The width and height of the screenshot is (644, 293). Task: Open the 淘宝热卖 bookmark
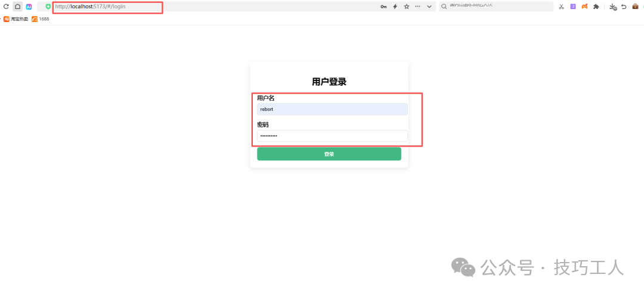tap(16, 19)
